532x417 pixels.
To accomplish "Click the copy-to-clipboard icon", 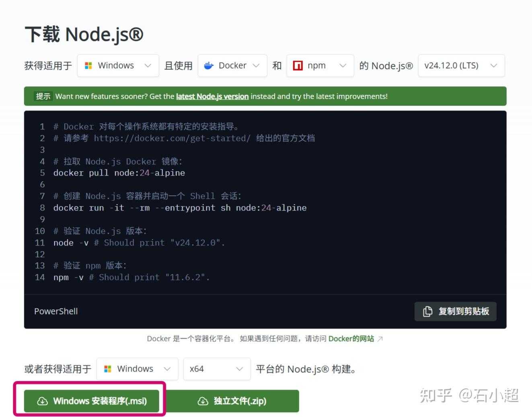I will point(427,311).
